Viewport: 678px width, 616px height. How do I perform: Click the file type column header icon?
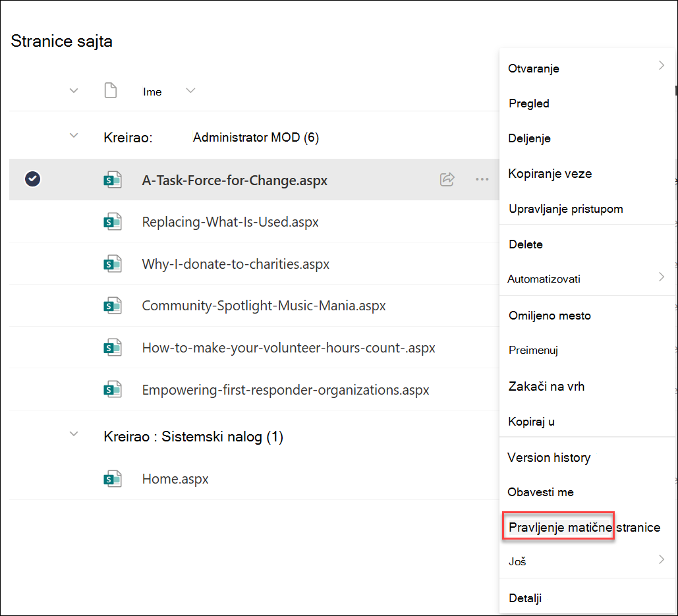coord(111,91)
